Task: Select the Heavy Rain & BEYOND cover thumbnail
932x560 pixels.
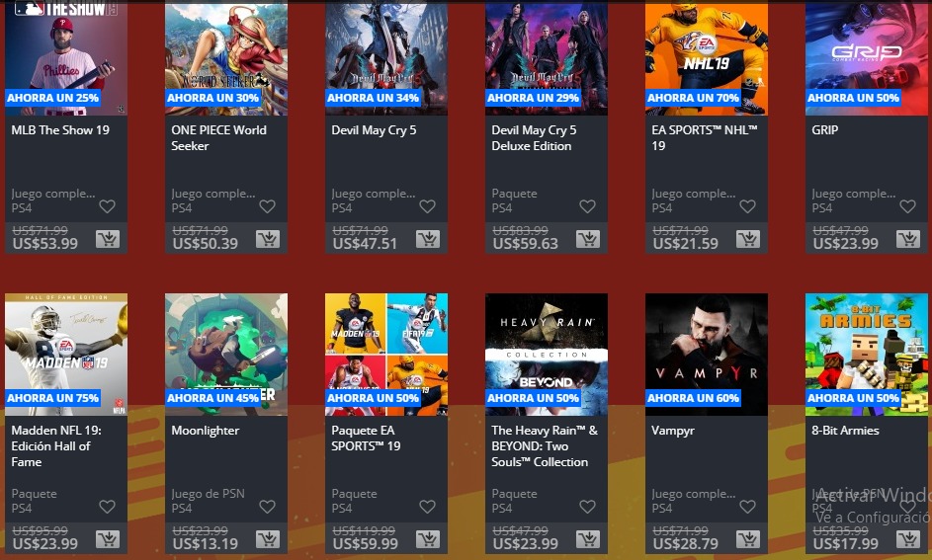Action: (x=547, y=355)
